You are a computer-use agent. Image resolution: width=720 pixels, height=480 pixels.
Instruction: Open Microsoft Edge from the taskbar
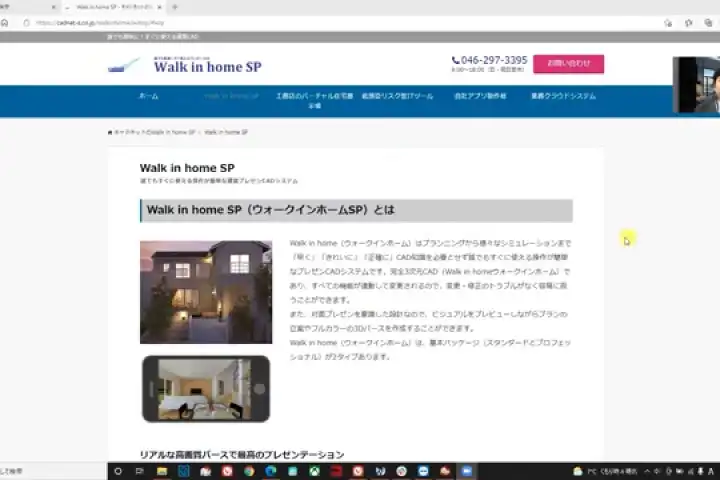[x=271, y=471]
